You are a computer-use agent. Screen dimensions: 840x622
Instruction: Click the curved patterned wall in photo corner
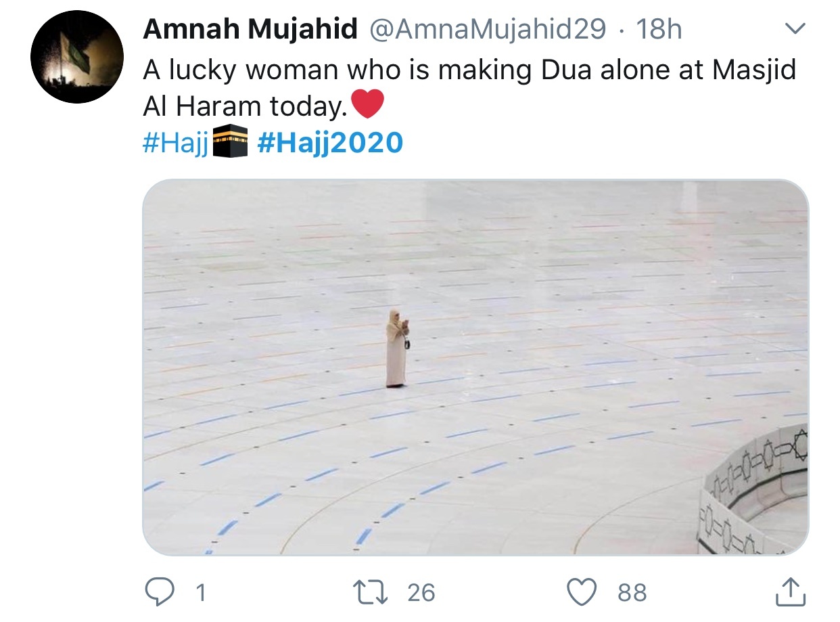pyautogui.click(x=754, y=493)
